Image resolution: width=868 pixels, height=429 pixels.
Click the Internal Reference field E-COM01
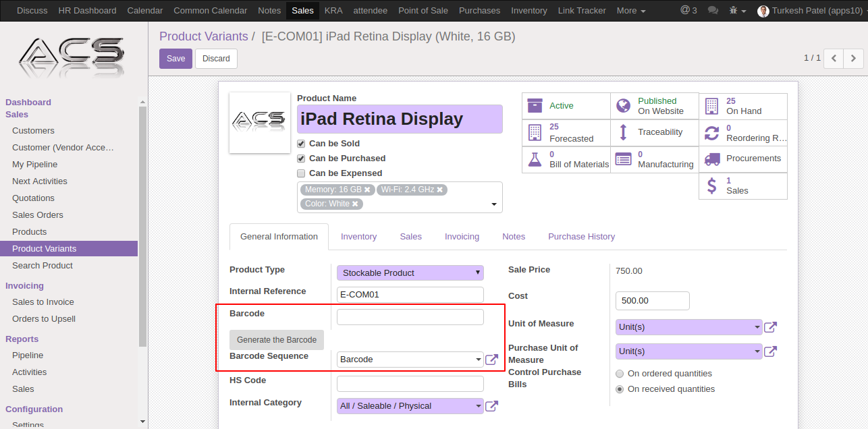point(410,295)
